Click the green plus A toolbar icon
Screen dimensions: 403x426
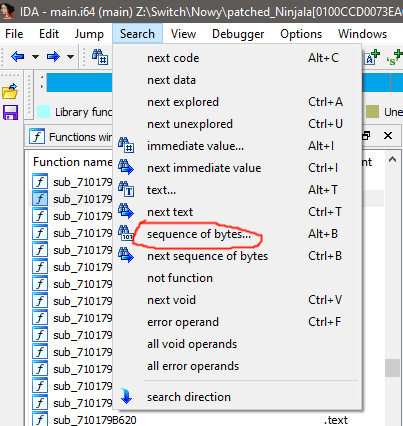coord(373,57)
